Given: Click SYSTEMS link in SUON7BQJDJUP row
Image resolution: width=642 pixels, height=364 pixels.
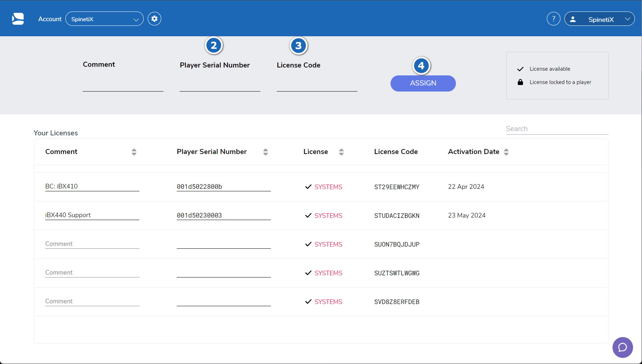Looking at the screenshot, I should pyautogui.click(x=328, y=244).
